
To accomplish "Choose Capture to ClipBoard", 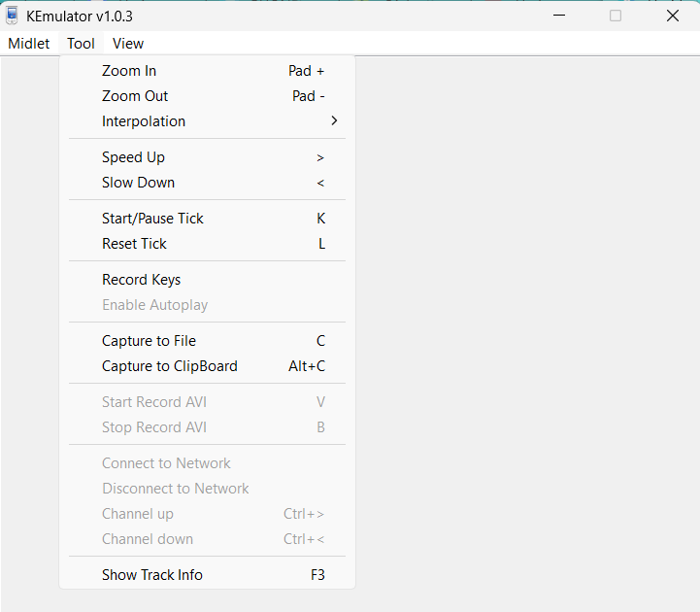I will [x=169, y=366].
